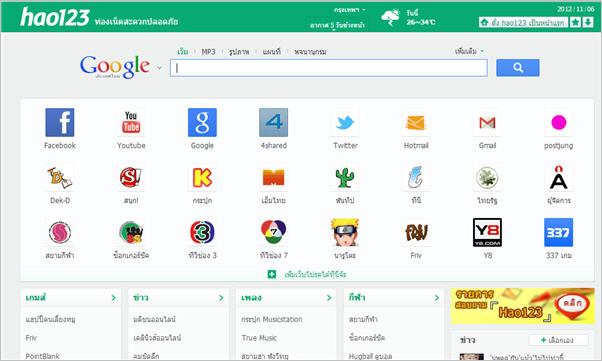Viewport: 602px width, 361px height.
Task: Open the Dek-D shortcut icon
Action: (60, 177)
